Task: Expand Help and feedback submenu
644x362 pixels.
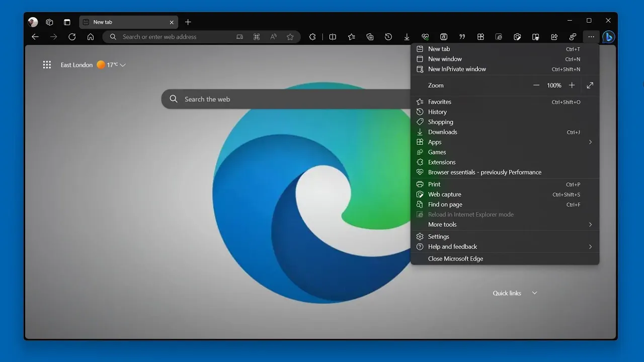Action: [505, 246]
